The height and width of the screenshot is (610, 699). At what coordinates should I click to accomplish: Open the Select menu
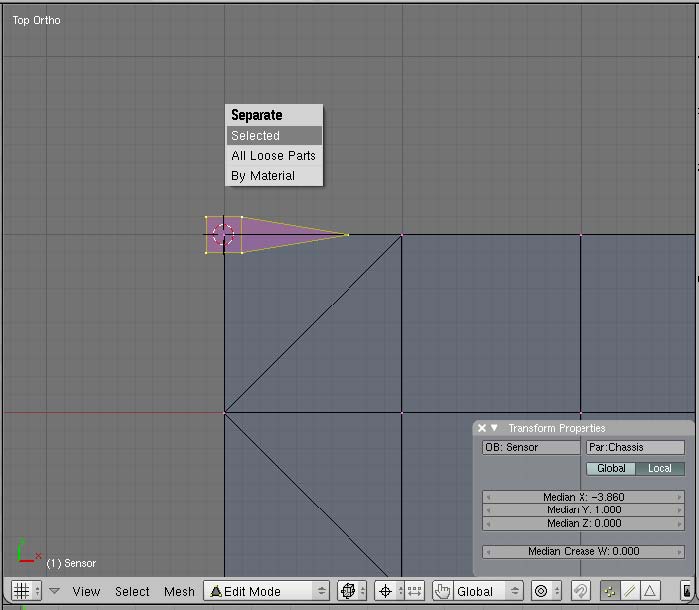[x=132, y=591]
